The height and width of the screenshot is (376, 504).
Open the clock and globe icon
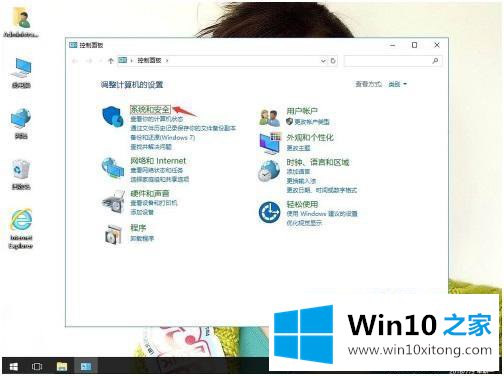269,171
